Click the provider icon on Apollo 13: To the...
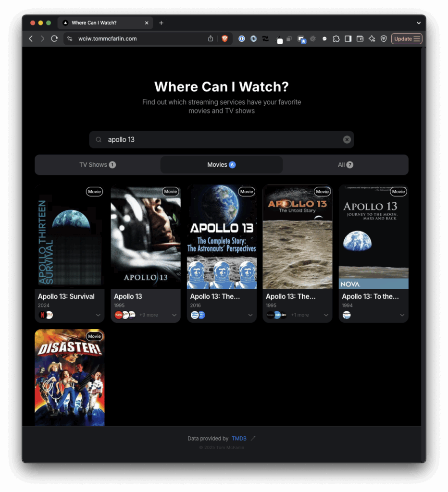This screenshot has width=448, height=492. click(347, 315)
